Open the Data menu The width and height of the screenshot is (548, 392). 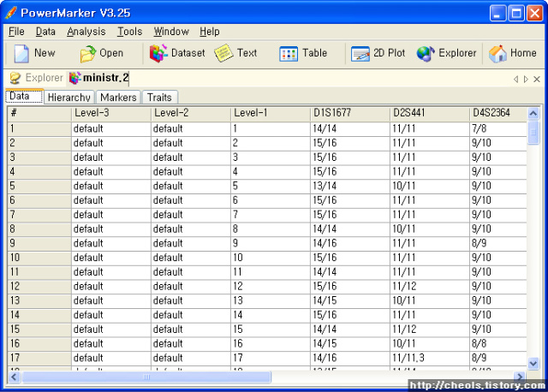click(45, 32)
